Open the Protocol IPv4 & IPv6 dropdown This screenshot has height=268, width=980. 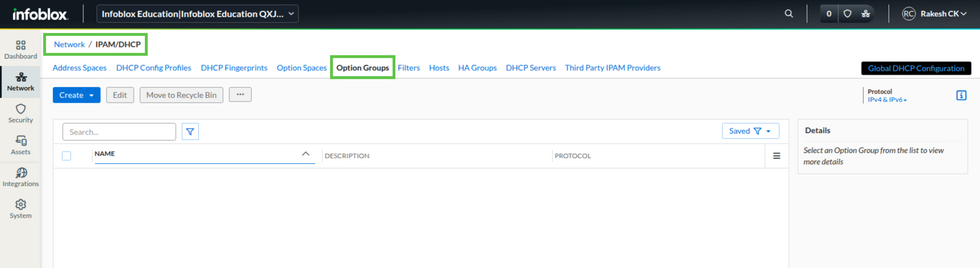pos(887,100)
